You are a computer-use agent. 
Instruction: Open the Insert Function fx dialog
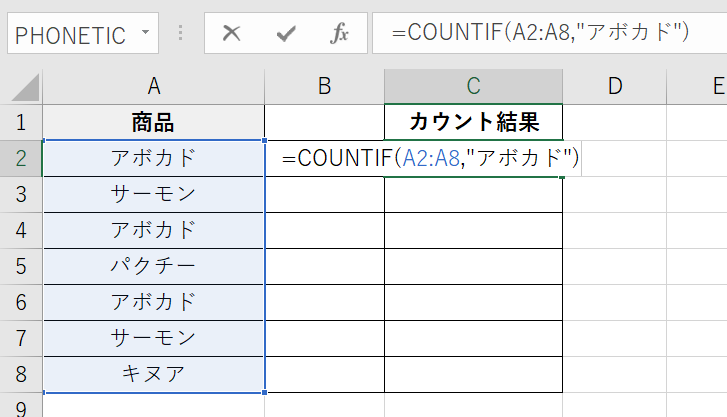(x=340, y=34)
